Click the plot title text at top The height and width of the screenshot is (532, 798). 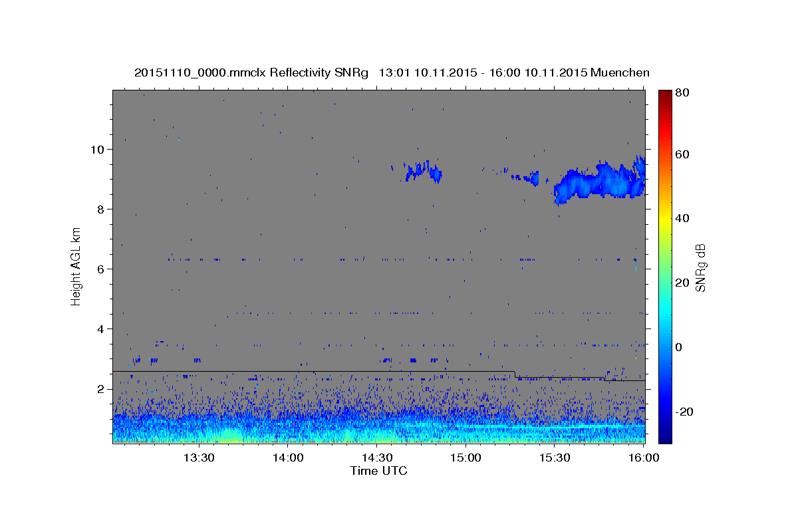392,72
